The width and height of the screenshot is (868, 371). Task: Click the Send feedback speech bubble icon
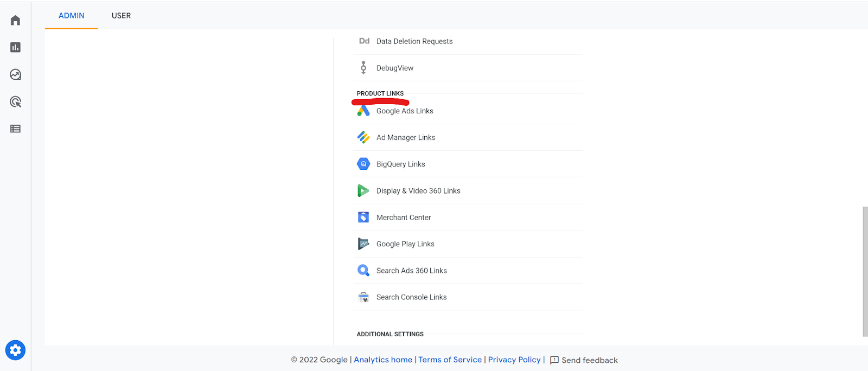[x=554, y=360]
